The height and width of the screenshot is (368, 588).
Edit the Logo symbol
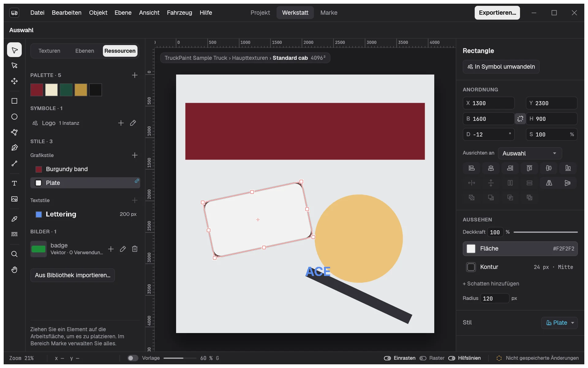coord(133,123)
